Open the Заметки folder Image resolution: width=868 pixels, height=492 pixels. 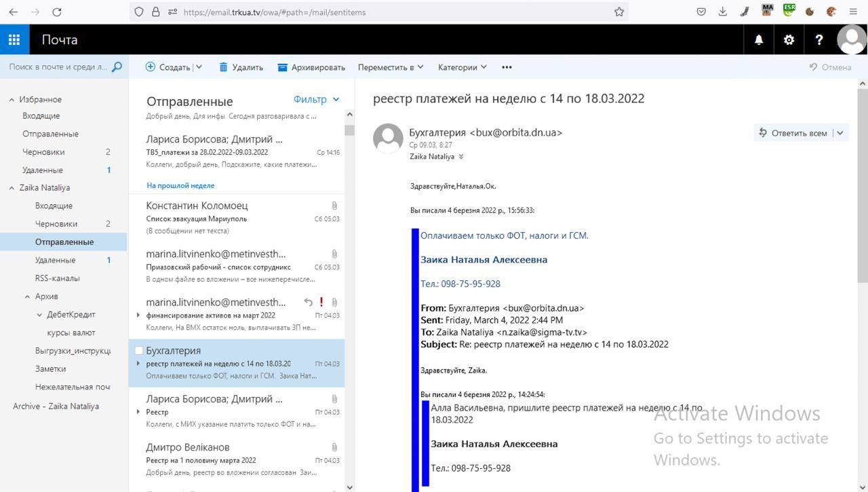[50, 369]
